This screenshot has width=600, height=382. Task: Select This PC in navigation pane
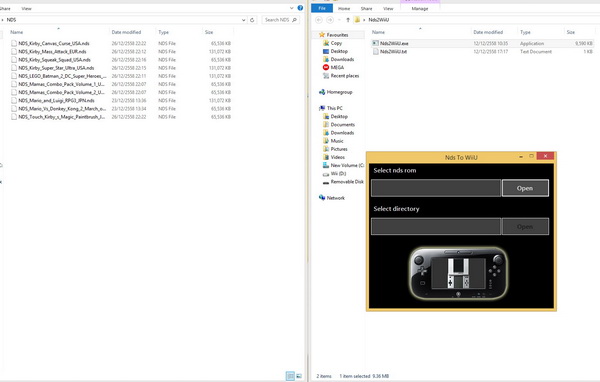[x=334, y=108]
